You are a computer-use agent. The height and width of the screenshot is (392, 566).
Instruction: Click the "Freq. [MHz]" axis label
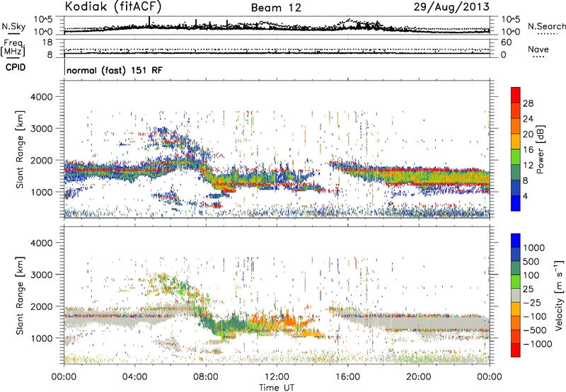13,48
